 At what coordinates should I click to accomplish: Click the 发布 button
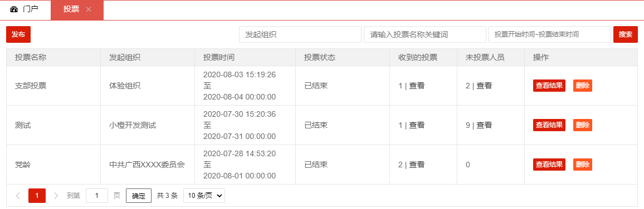click(x=18, y=34)
